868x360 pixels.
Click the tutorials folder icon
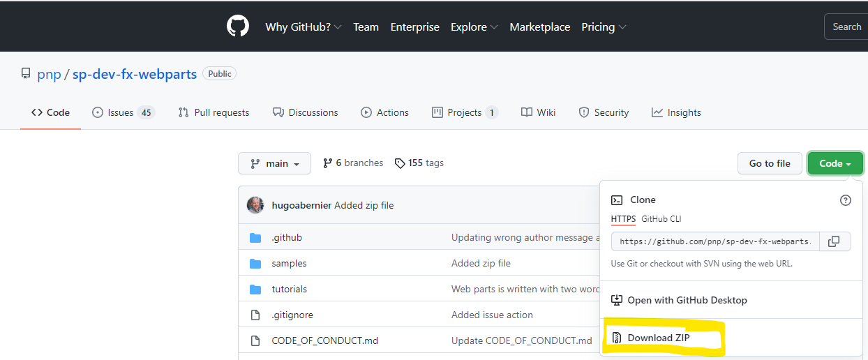click(255, 290)
